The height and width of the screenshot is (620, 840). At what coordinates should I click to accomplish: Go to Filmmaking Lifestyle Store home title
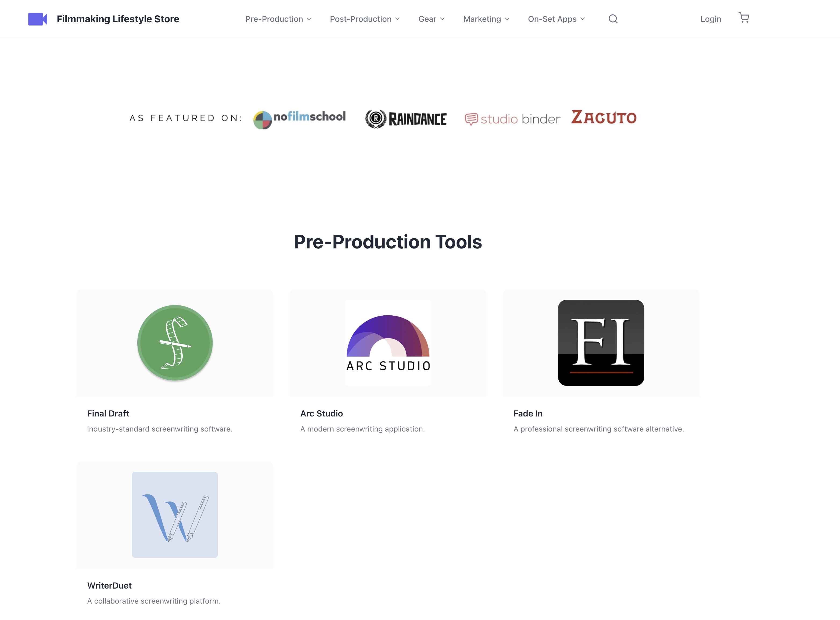click(118, 19)
